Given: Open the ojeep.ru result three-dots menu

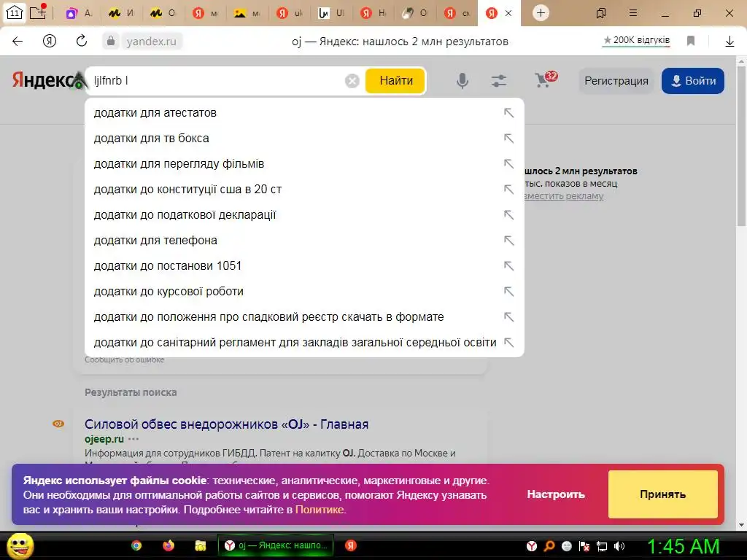Looking at the screenshot, I should (x=134, y=439).
